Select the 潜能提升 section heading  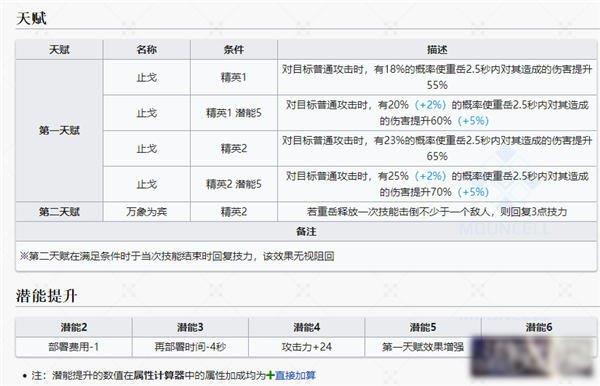point(46,296)
